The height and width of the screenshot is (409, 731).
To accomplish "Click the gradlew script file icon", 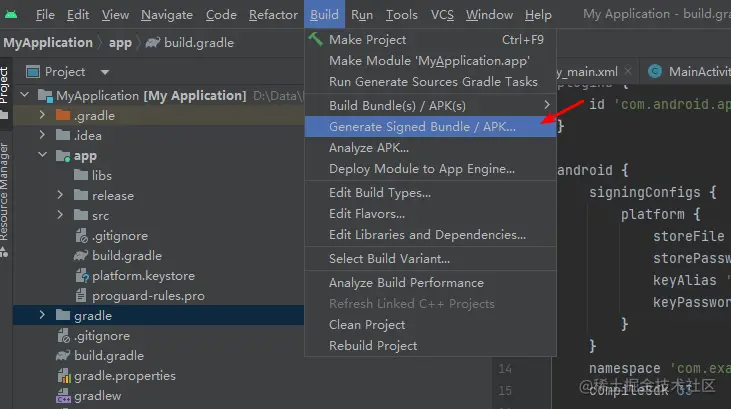I will pos(62,396).
